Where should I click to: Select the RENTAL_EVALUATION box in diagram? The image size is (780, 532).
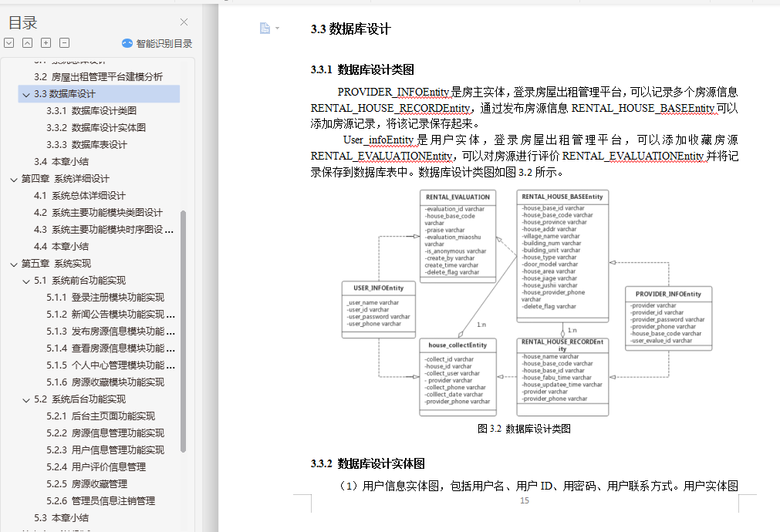pyautogui.click(x=458, y=236)
